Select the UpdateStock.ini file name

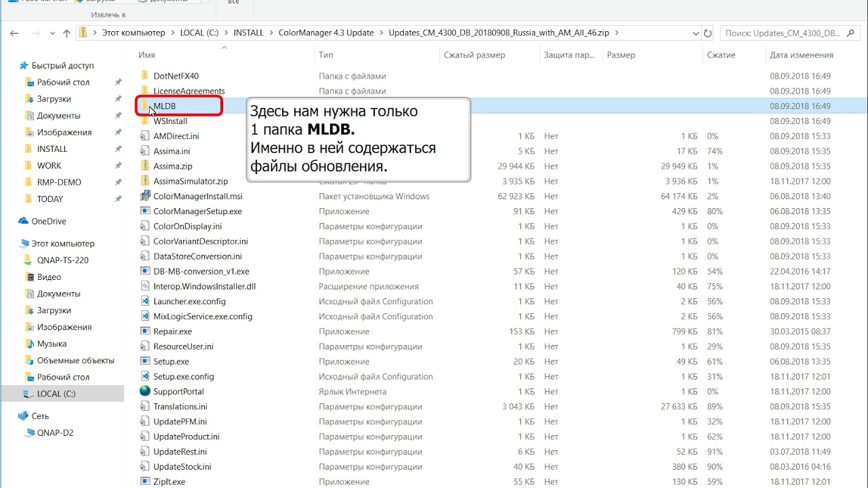[x=182, y=466]
